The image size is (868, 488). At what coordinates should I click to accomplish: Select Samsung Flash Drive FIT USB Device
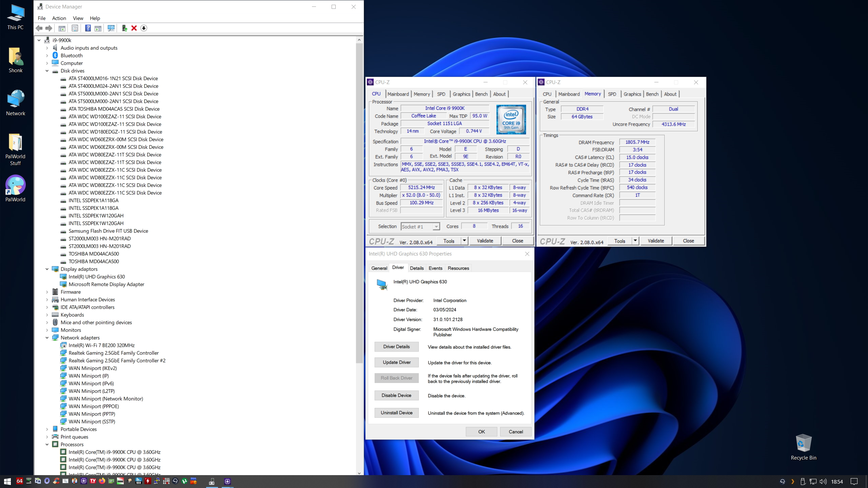(108, 231)
